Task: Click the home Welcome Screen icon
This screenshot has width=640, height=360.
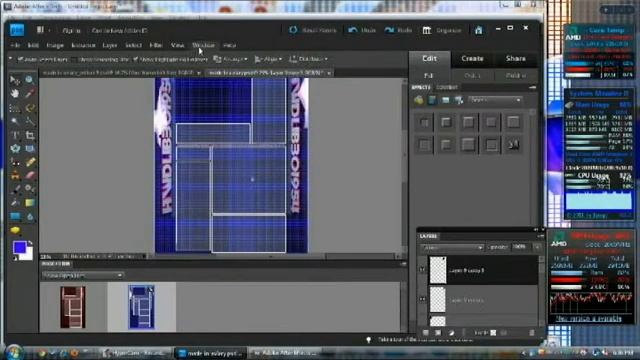Action: 478,30
